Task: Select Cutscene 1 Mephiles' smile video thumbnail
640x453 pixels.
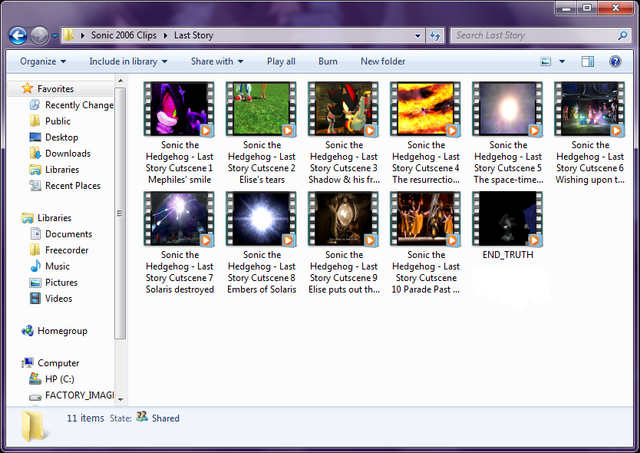Action: click(179, 109)
